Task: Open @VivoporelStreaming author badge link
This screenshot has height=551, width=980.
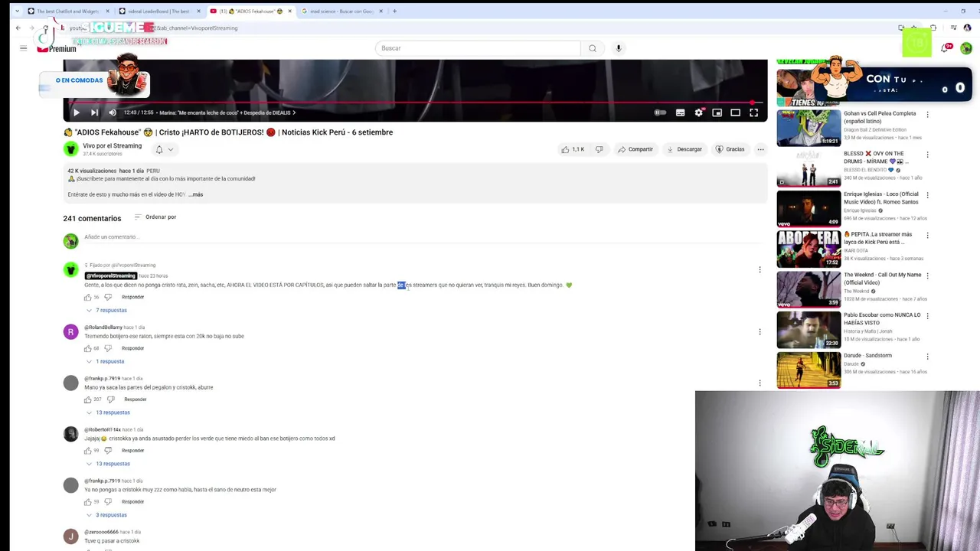Action: click(110, 275)
